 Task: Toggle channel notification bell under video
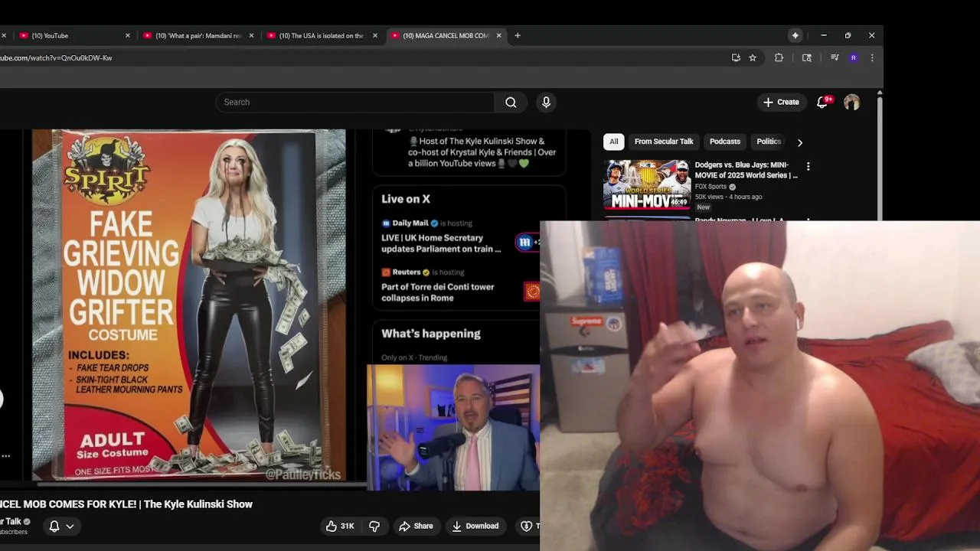[54, 526]
